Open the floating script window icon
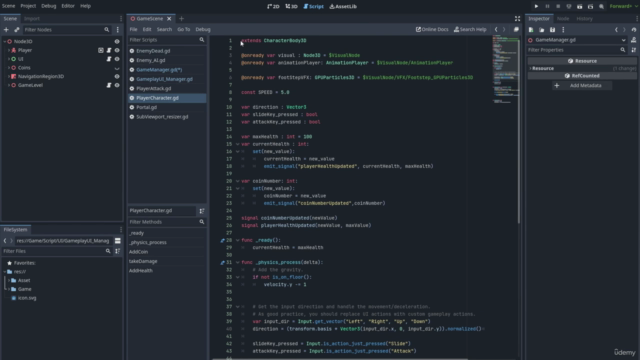640x360 pixels. pos(516,29)
